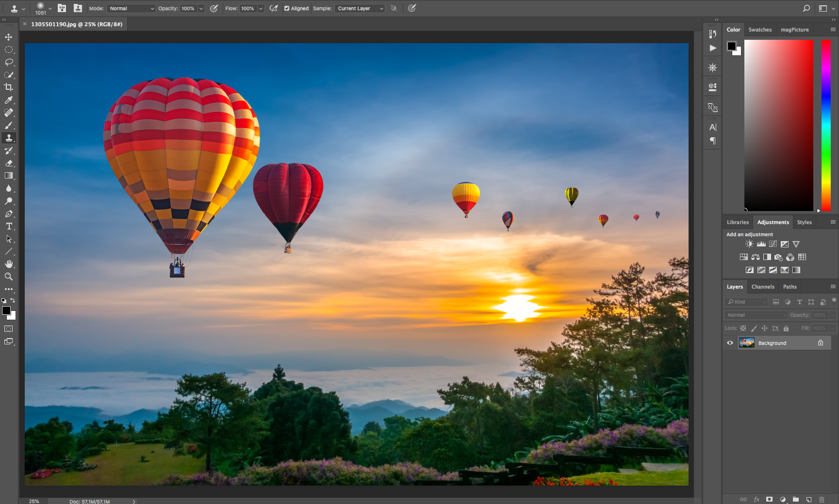
Task: Hide the Background layer
Action: (730, 342)
